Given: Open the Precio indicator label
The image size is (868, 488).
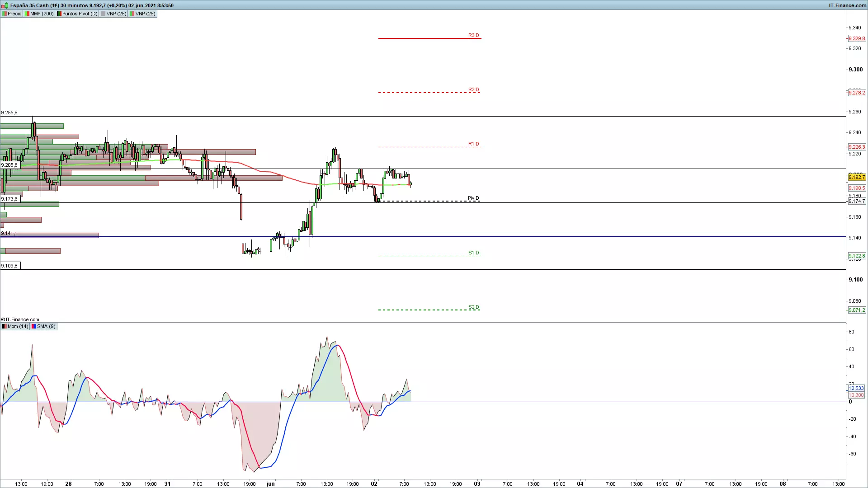Looking at the screenshot, I should pos(12,14).
